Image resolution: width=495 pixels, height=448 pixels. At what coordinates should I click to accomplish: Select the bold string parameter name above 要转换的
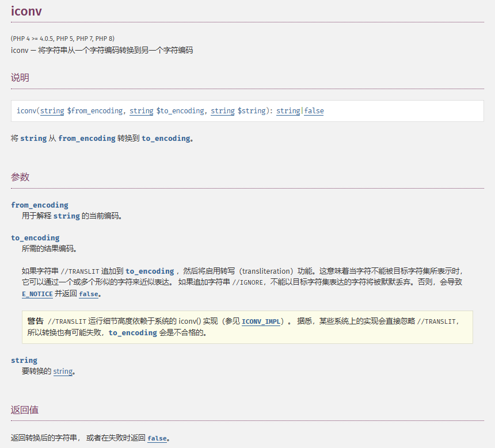[x=24, y=361]
